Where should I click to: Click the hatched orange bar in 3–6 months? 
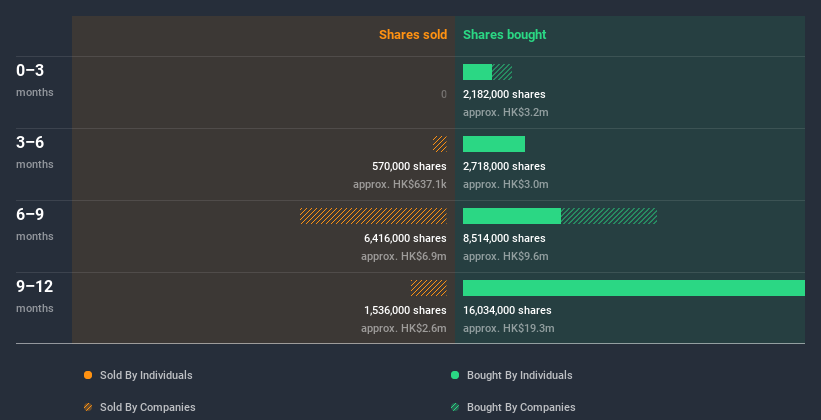tap(440, 144)
